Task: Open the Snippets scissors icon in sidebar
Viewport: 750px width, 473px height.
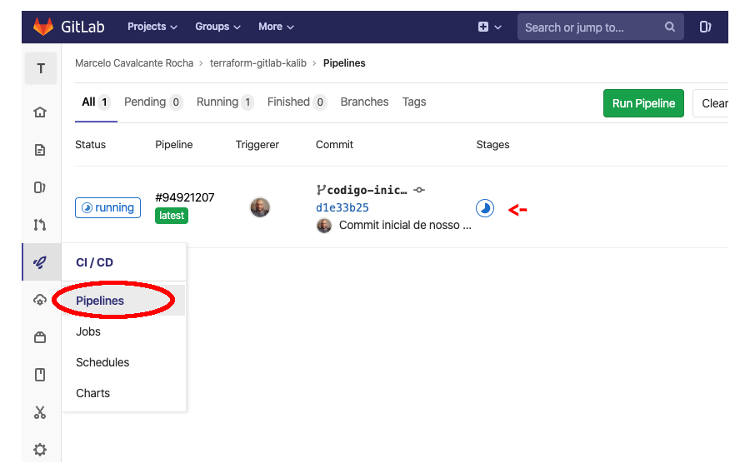Action: pyautogui.click(x=40, y=412)
